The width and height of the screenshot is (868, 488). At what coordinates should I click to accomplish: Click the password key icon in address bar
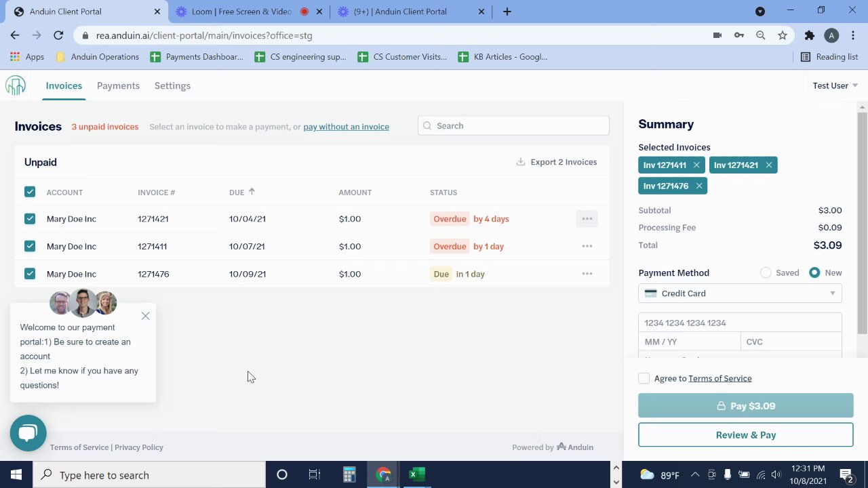[739, 35]
